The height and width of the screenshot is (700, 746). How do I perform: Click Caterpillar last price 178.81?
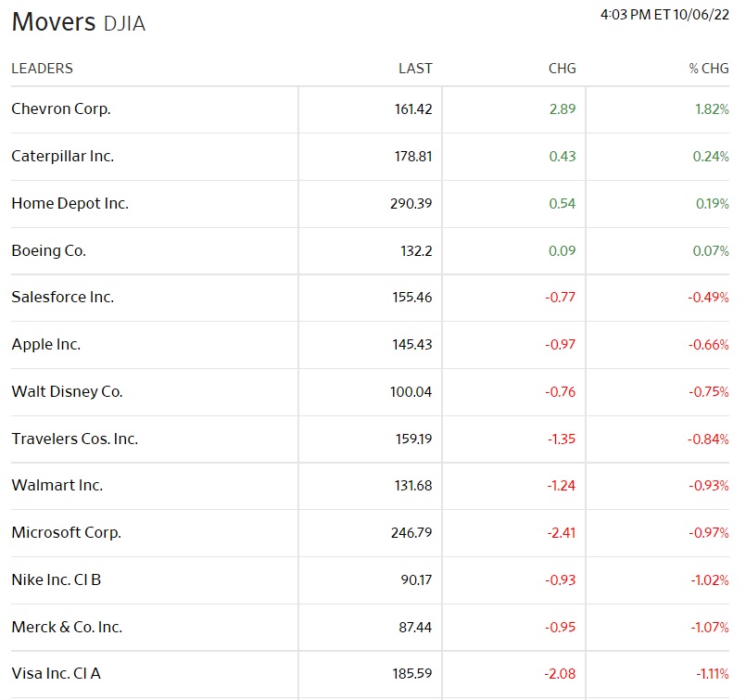(413, 156)
